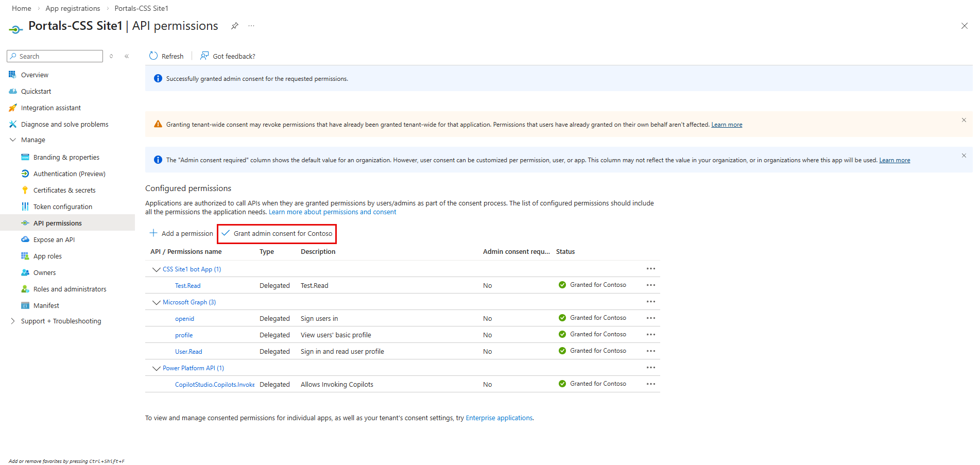Open Branding & properties
Screen dimensions: 980x465
(67, 157)
